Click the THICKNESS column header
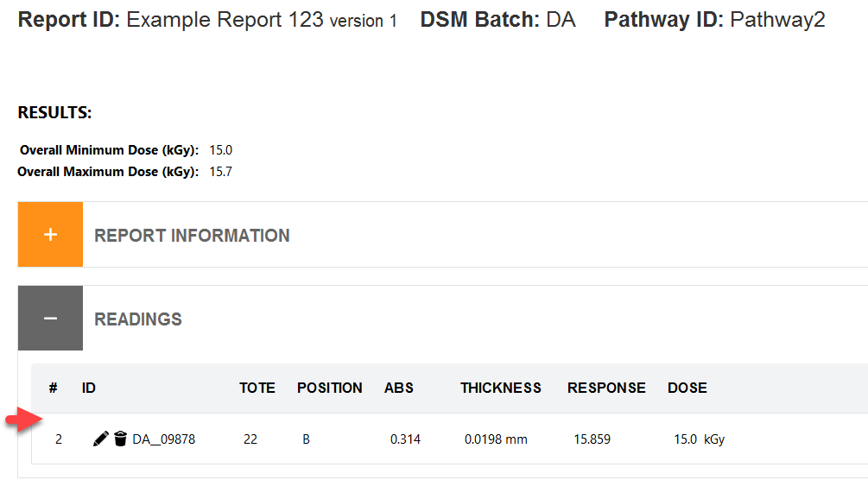868x480 pixels. coord(501,388)
